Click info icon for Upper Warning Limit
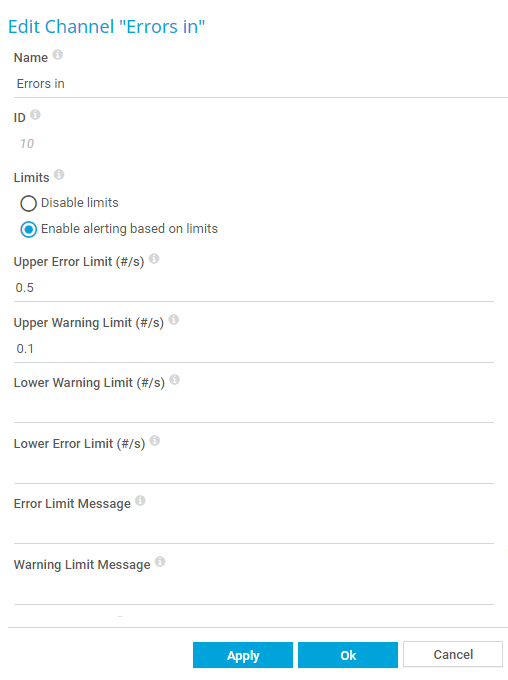508x680 pixels. [x=174, y=320]
